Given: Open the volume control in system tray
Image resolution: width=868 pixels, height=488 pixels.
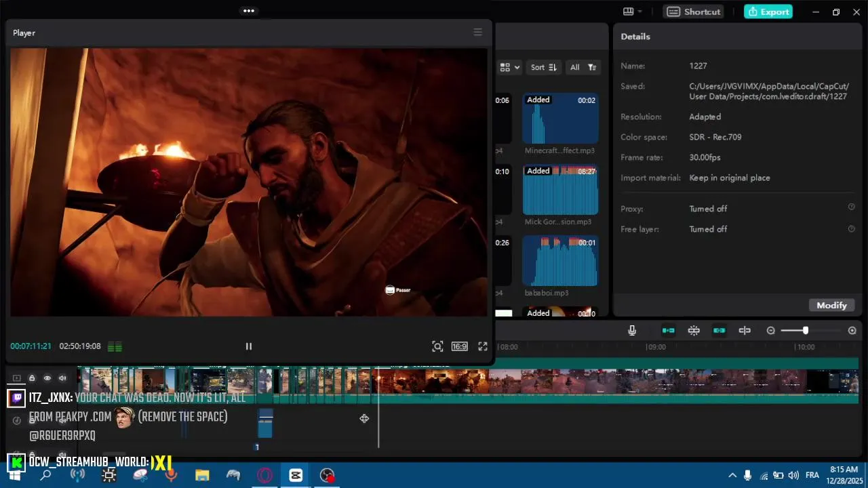Looking at the screenshot, I should coord(793,475).
